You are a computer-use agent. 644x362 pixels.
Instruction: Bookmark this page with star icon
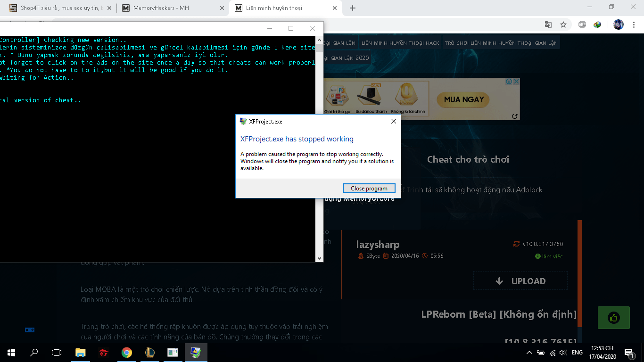[x=563, y=25]
